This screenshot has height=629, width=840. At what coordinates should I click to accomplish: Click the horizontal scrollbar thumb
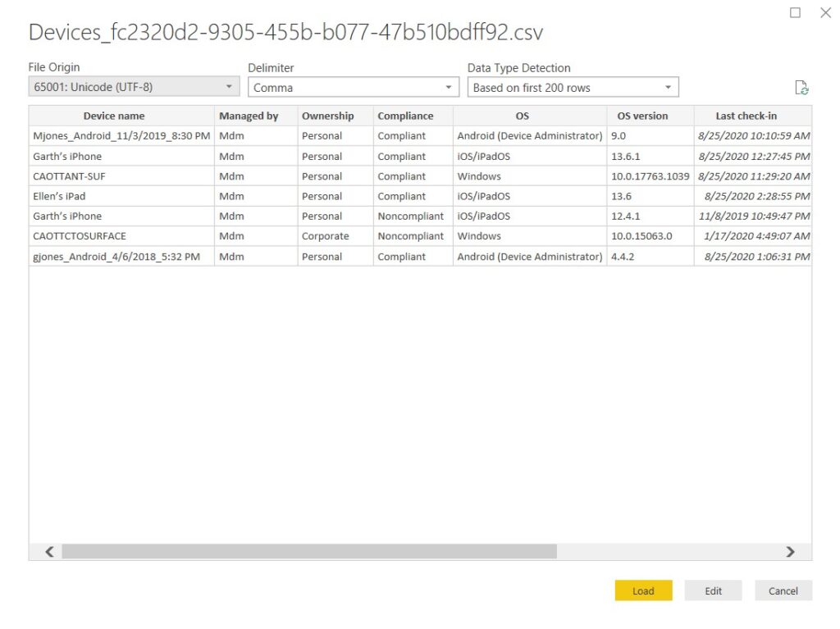[309, 552]
